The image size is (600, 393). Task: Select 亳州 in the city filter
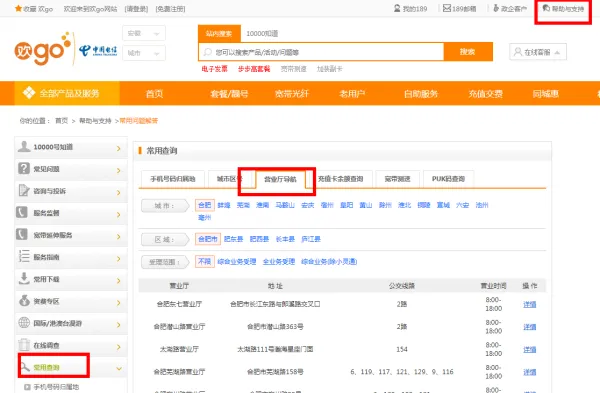[x=204, y=218]
